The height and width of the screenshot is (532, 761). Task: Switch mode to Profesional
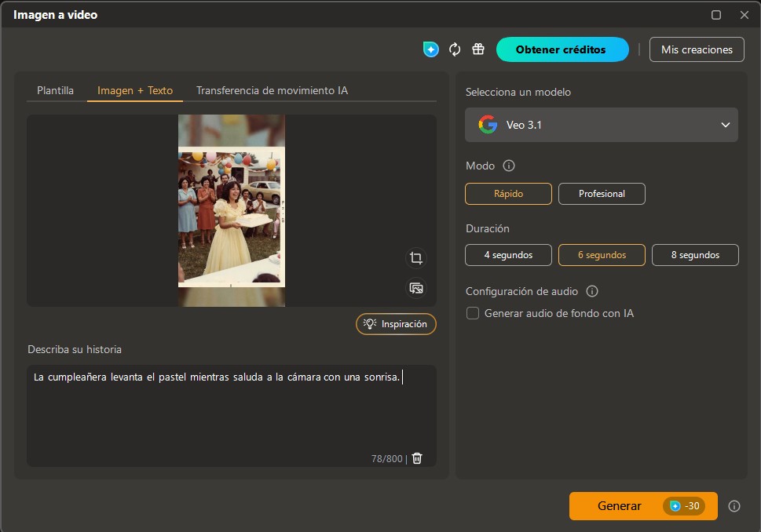[x=602, y=193]
